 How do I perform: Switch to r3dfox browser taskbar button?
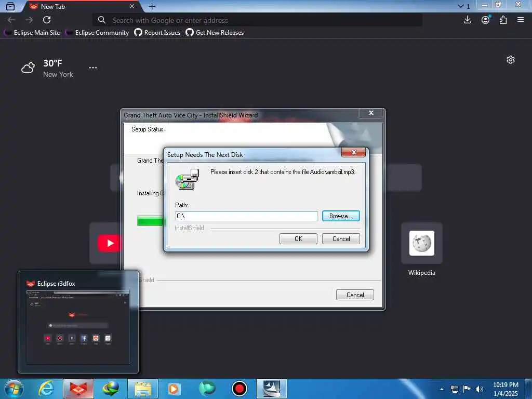coord(78,389)
